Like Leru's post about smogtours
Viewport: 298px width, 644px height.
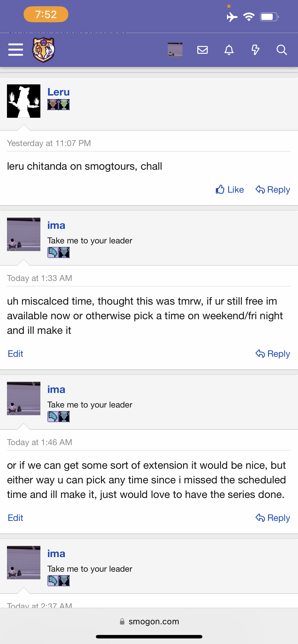pos(230,190)
